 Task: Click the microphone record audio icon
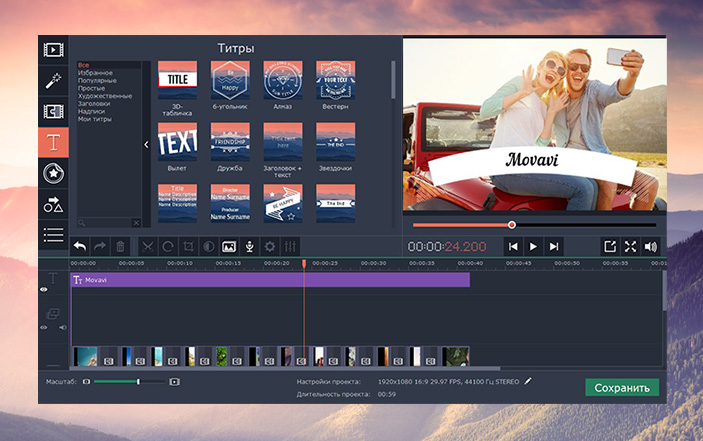[x=249, y=246]
